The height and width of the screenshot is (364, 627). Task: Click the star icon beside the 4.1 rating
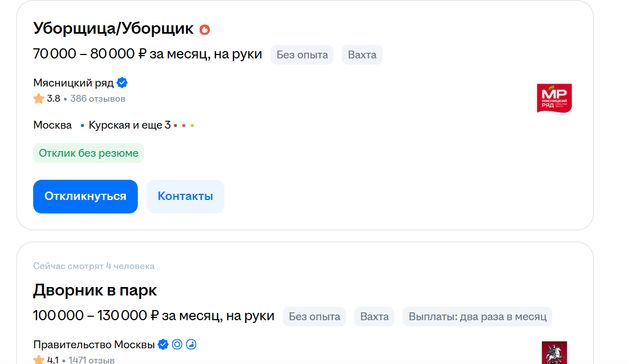pyautogui.click(x=39, y=360)
